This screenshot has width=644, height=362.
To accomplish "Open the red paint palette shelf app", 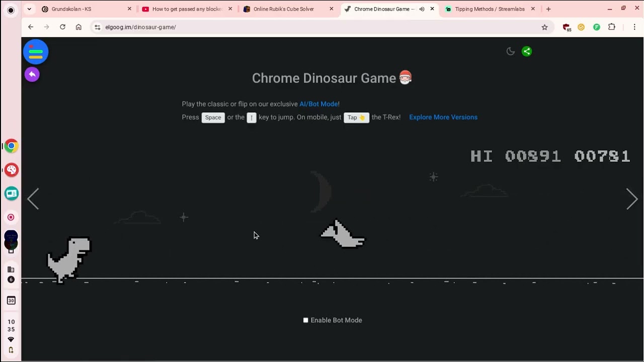I will pyautogui.click(x=11, y=170).
